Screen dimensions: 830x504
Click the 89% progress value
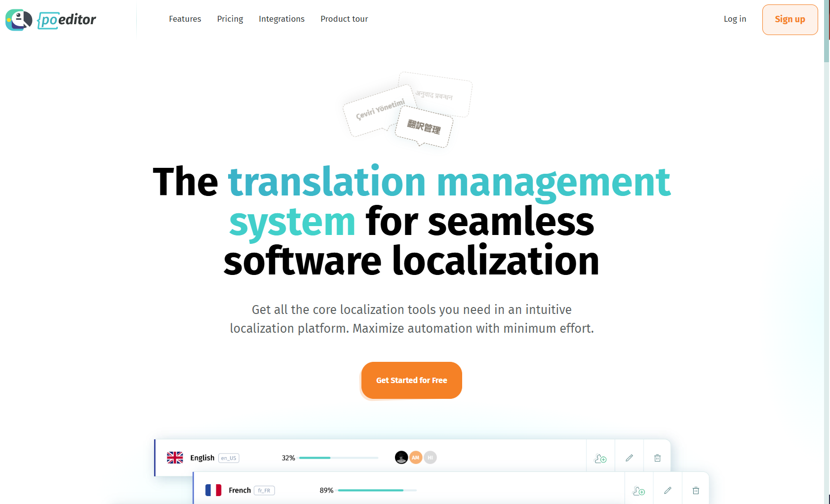tap(326, 490)
